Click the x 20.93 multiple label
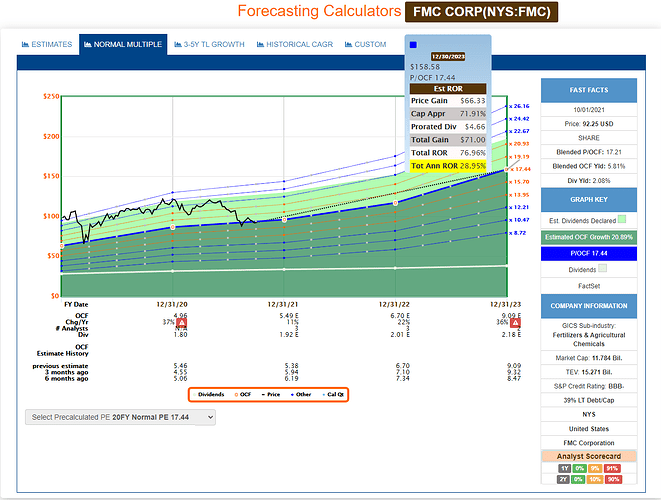661x500 pixels. click(519, 144)
